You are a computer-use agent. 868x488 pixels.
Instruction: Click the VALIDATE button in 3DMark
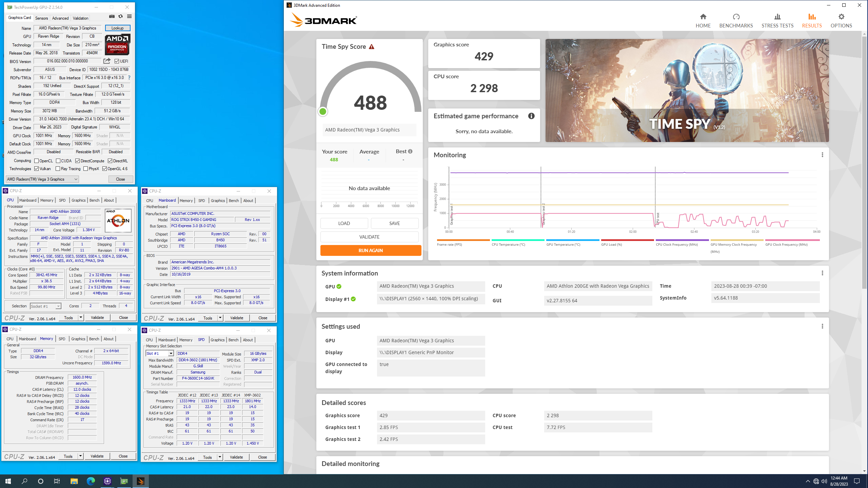pyautogui.click(x=369, y=237)
